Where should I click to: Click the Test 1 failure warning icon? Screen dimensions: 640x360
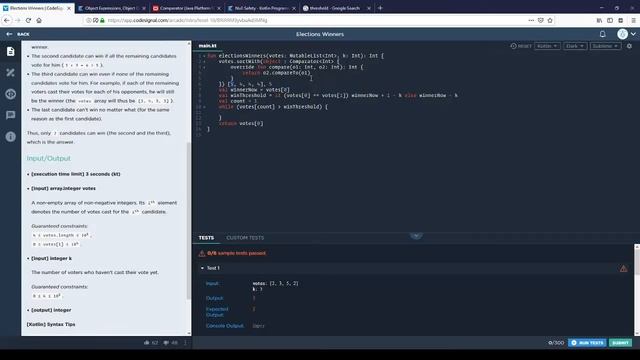pos(624,269)
